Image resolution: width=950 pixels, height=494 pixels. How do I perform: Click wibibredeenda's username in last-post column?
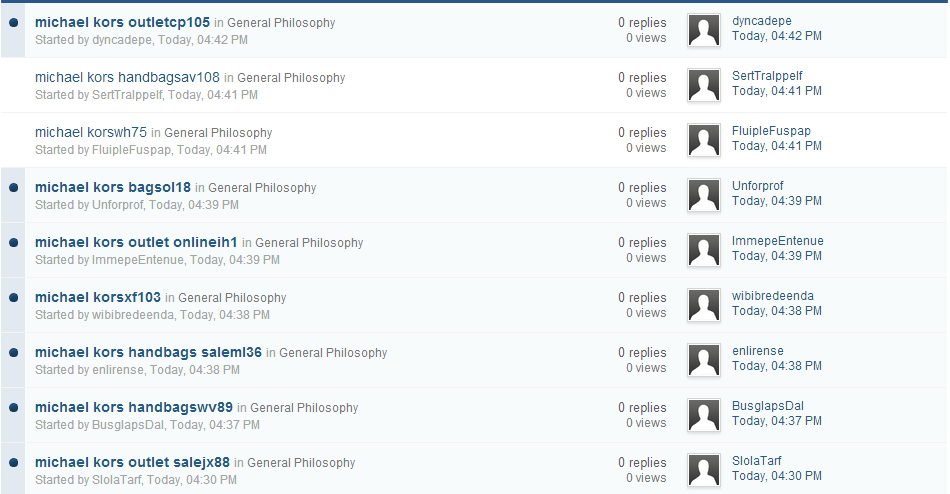pos(772,296)
